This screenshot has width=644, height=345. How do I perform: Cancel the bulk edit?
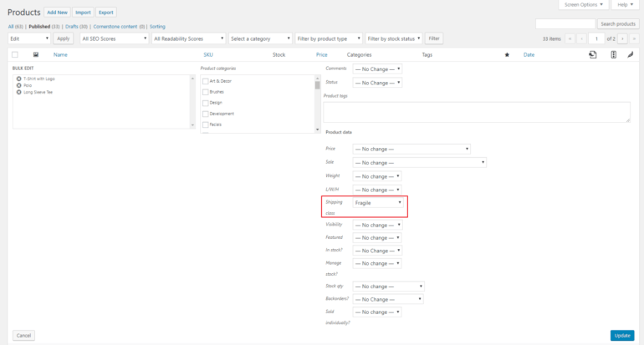(x=23, y=336)
